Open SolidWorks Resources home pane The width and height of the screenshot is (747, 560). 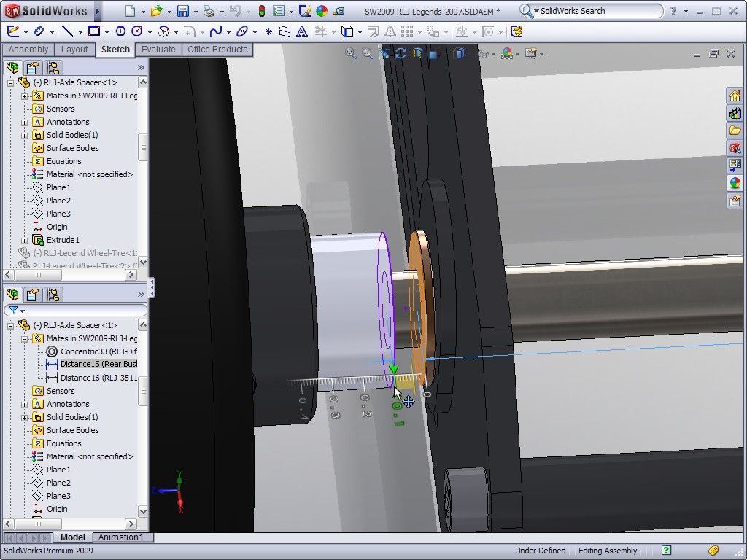click(735, 96)
